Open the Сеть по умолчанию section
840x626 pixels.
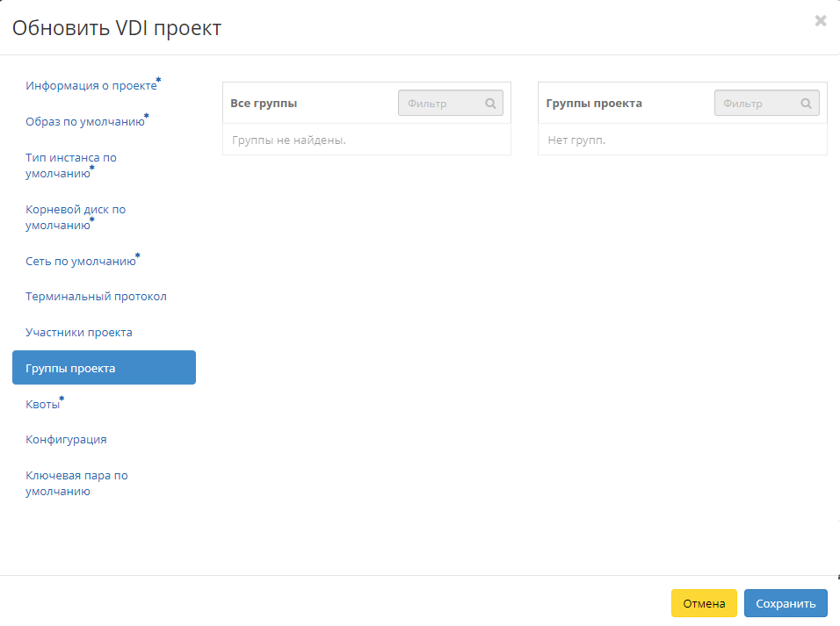pos(79,260)
